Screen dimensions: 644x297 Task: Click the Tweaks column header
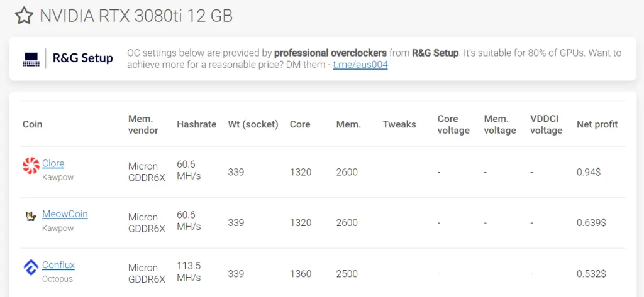coord(399,124)
